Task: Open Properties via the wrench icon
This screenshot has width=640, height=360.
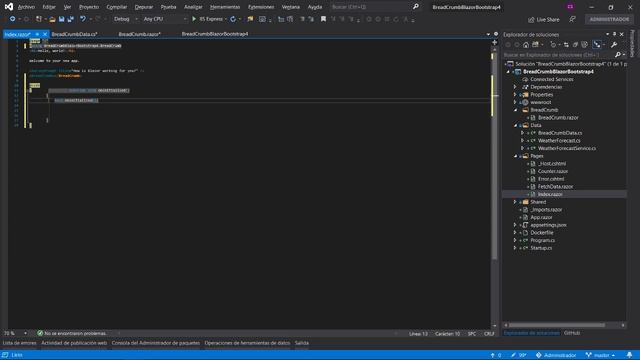Action: click(x=614, y=45)
